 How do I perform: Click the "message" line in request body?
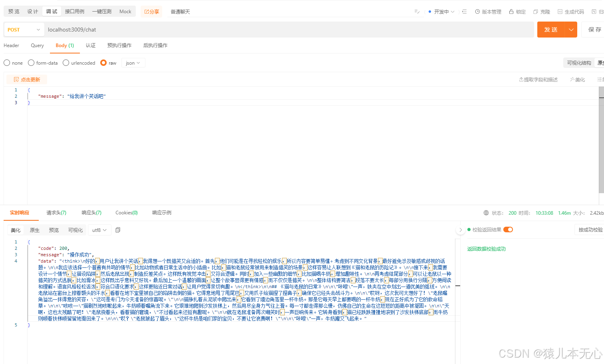click(x=72, y=96)
